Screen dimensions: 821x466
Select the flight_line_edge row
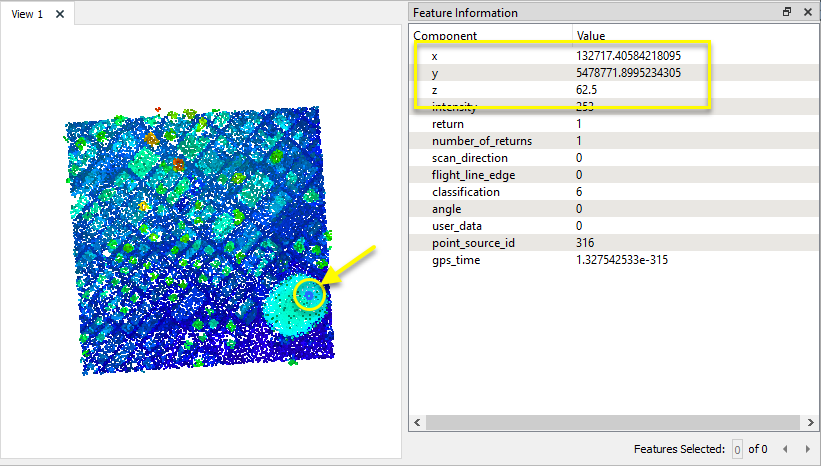pyautogui.click(x=613, y=175)
